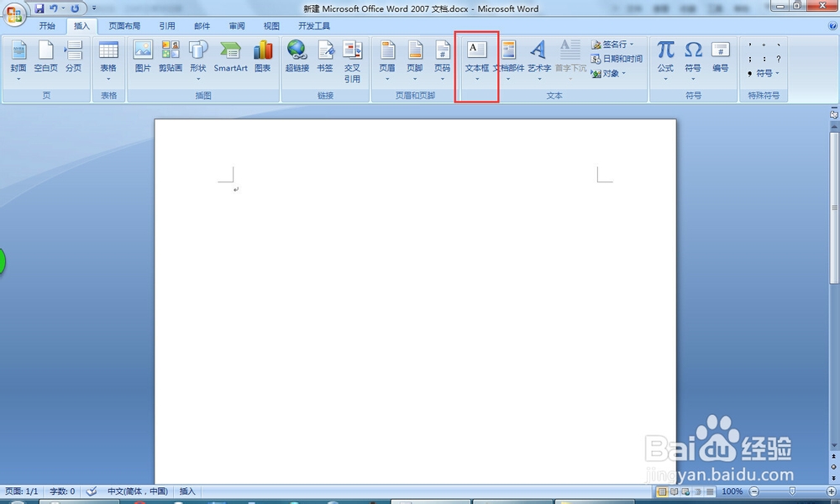
Task: Zoom out with the minus button
Action: [753, 491]
